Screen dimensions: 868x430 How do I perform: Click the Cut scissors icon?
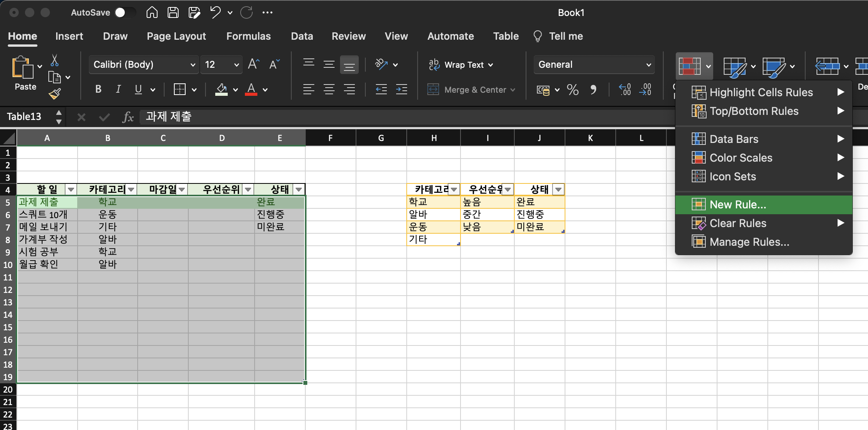(55, 60)
